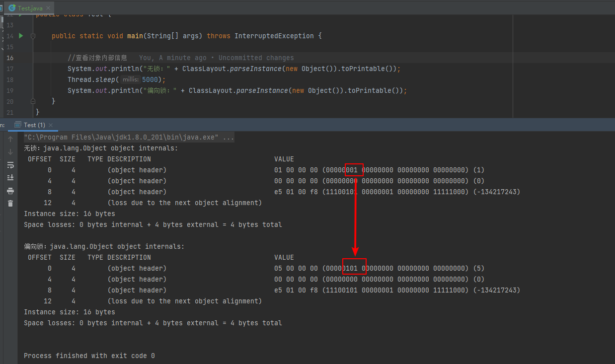
Task: Click 'Thread' on line 18
Action: (79, 79)
